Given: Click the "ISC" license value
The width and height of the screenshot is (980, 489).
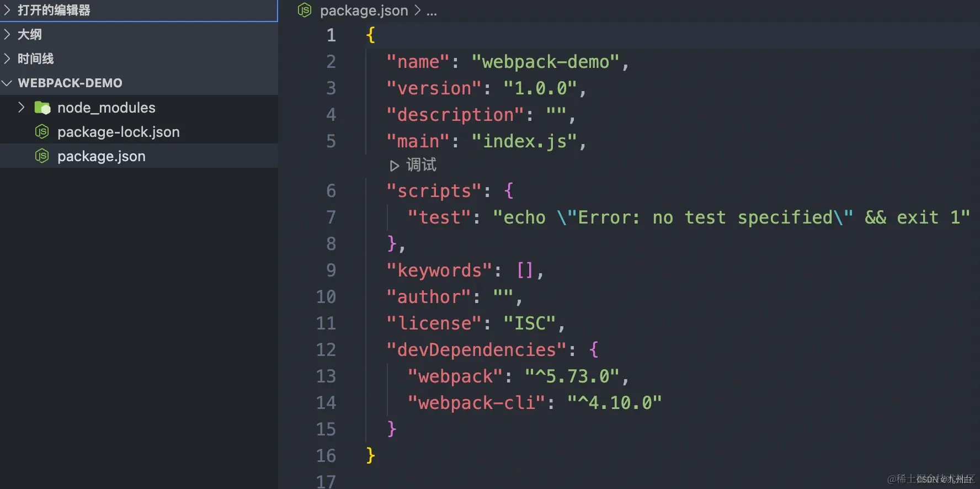Looking at the screenshot, I should [530, 323].
